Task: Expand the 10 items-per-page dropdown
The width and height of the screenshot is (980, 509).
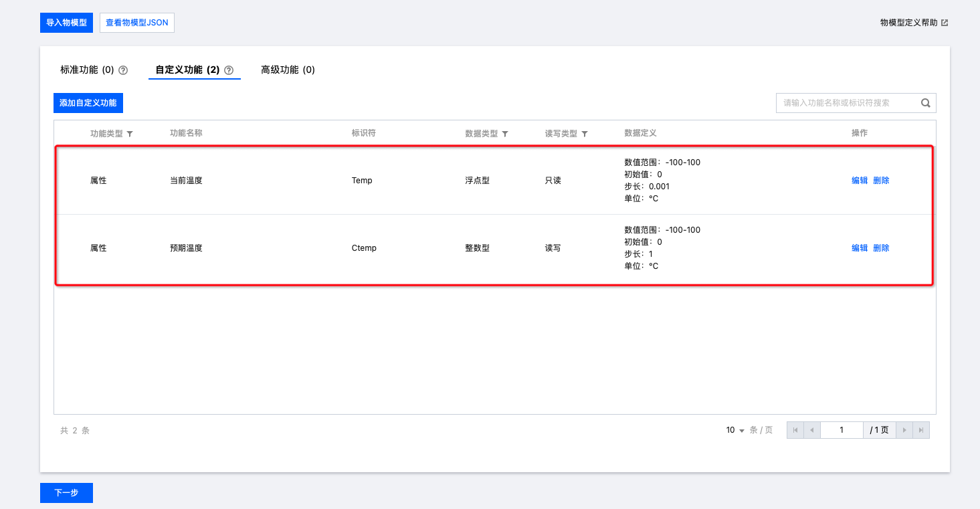Action: (736, 430)
